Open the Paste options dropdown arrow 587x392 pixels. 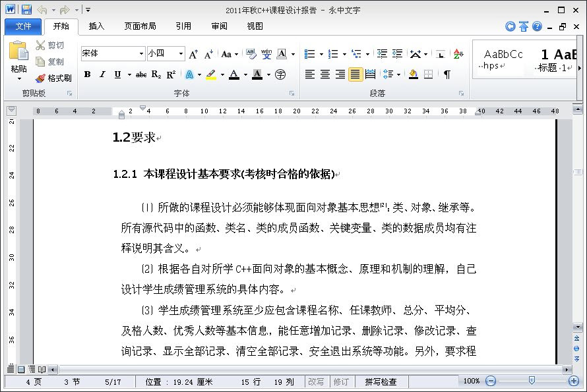[x=18, y=78]
